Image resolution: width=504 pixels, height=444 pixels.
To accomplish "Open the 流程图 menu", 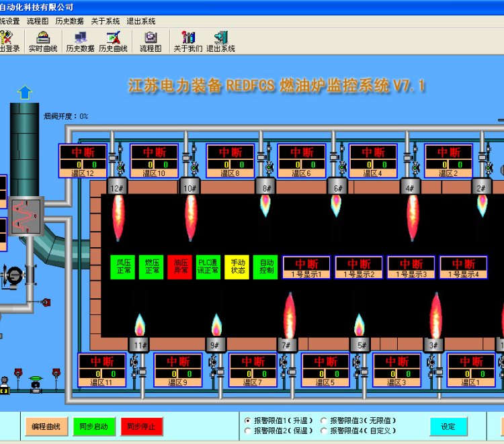I will click(38, 21).
